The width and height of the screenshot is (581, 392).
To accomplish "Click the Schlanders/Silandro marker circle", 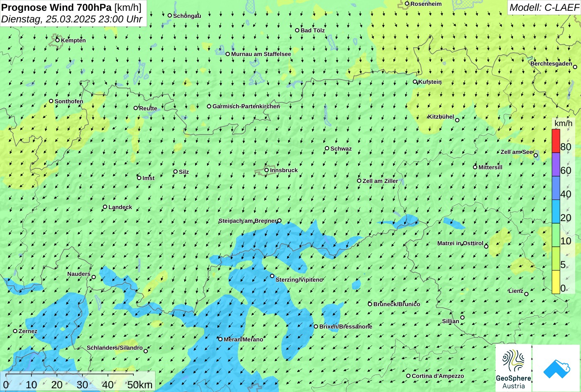I will (146, 351).
